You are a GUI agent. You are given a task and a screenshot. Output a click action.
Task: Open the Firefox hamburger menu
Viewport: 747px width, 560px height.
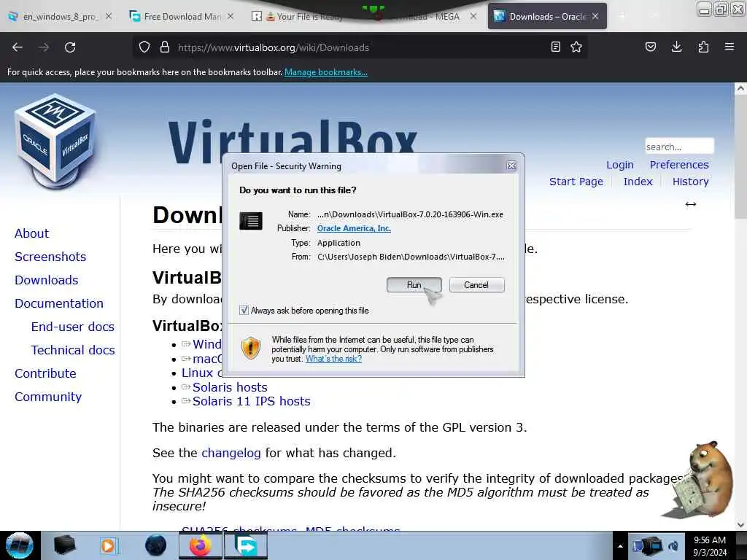point(729,47)
